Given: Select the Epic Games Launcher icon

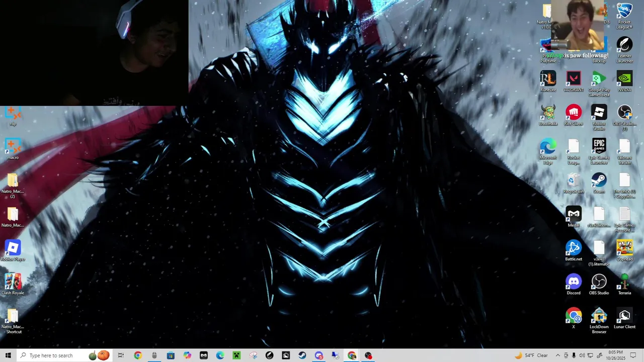Looking at the screenshot, I should tap(599, 151).
